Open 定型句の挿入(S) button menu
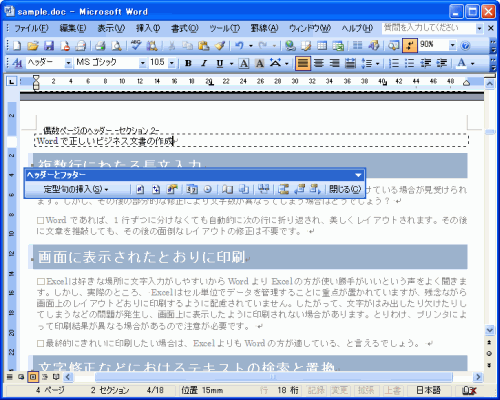Viewport: 500px width, 400px height. (76, 189)
